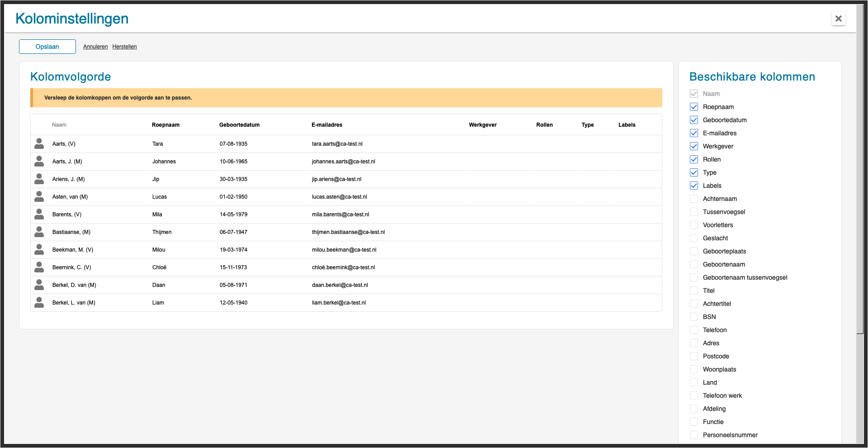The image size is (868, 448).
Task: Click the person icon beside Asten, van (M)
Action: click(x=39, y=197)
